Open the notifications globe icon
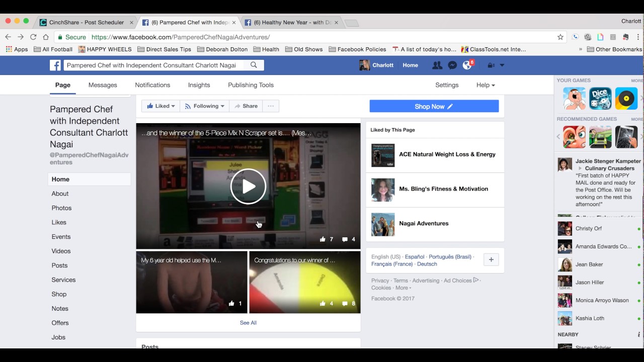This screenshot has width=644, height=362. tap(467, 65)
